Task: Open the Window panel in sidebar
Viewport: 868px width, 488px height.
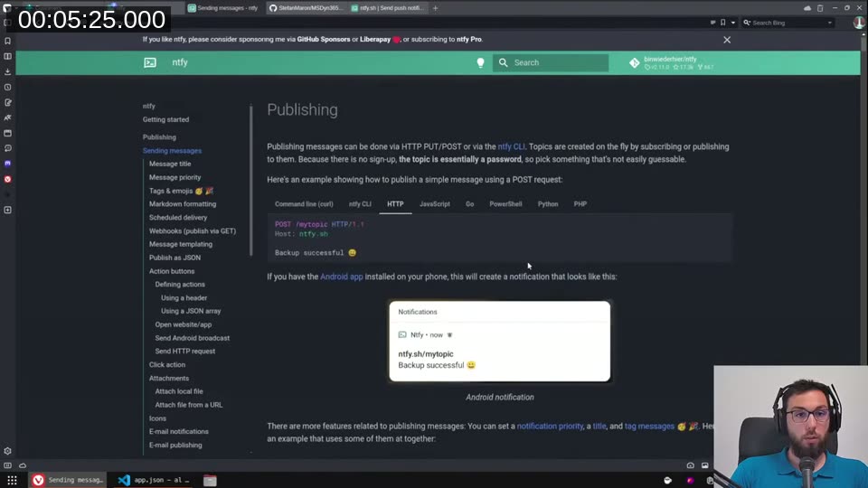Action: coord(8,134)
